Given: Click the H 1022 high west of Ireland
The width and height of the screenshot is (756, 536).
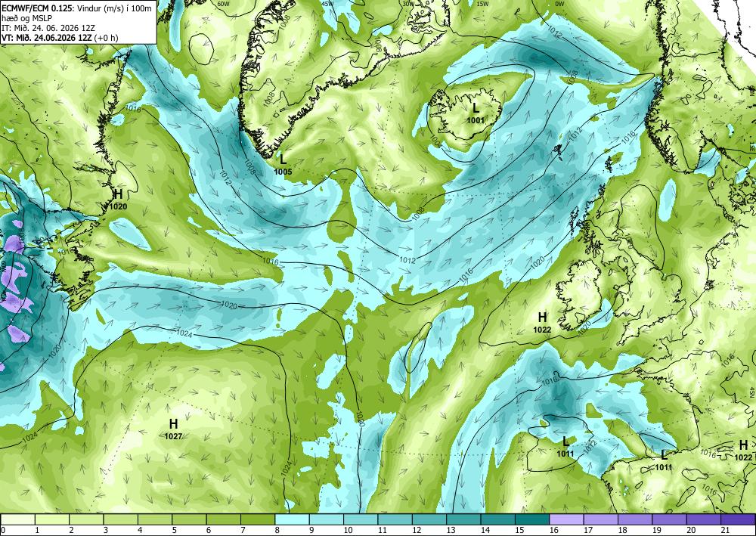Looking at the screenshot, I should 542,323.
